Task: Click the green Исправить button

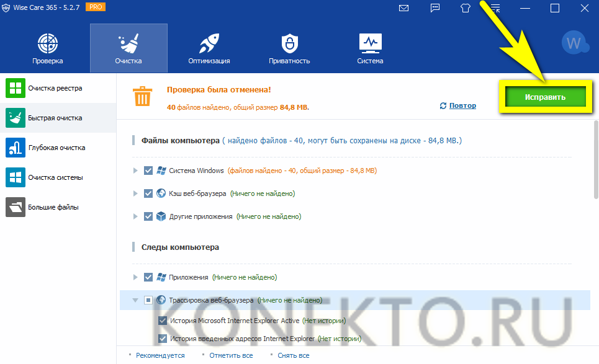Action: [x=545, y=97]
